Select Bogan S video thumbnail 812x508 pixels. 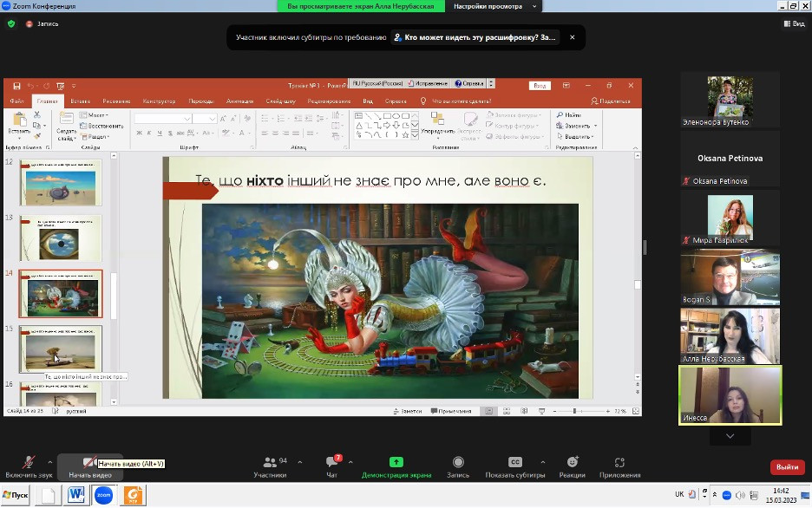pos(730,277)
